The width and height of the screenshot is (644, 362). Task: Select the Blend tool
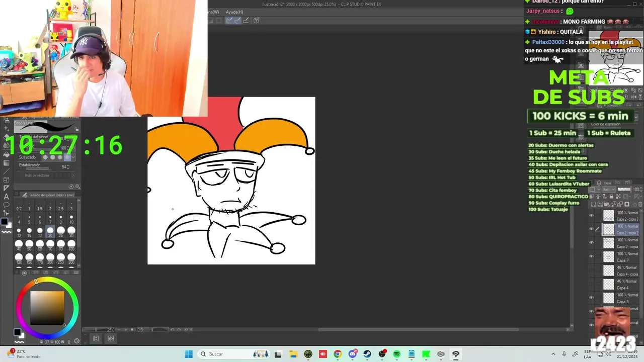click(6, 145)
